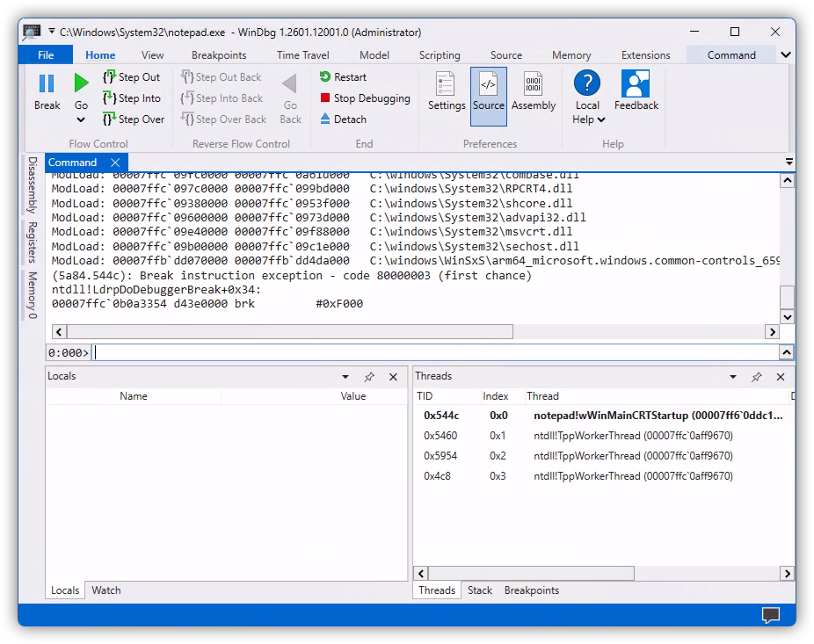Click the Break pause icon
814x644 pixels.
pyautogui.click(x=47, y=84)
